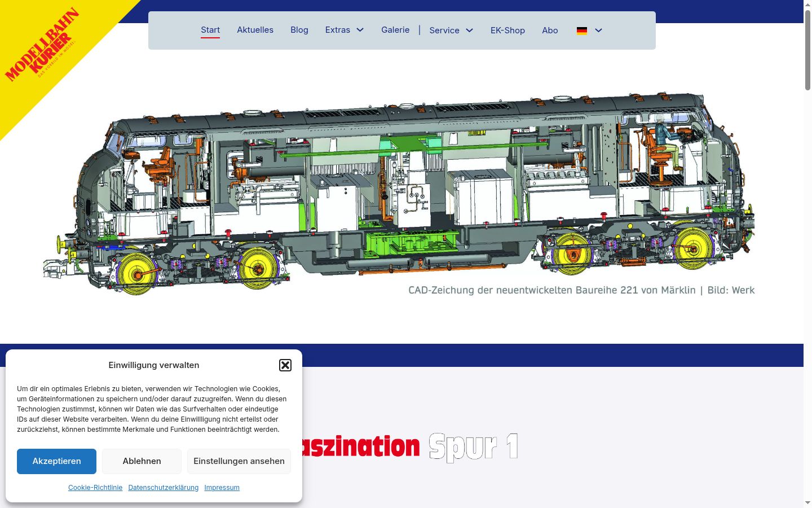
Task: Visit the EK-Shop link
Action: pyautogui.click(x=507, y=30)
